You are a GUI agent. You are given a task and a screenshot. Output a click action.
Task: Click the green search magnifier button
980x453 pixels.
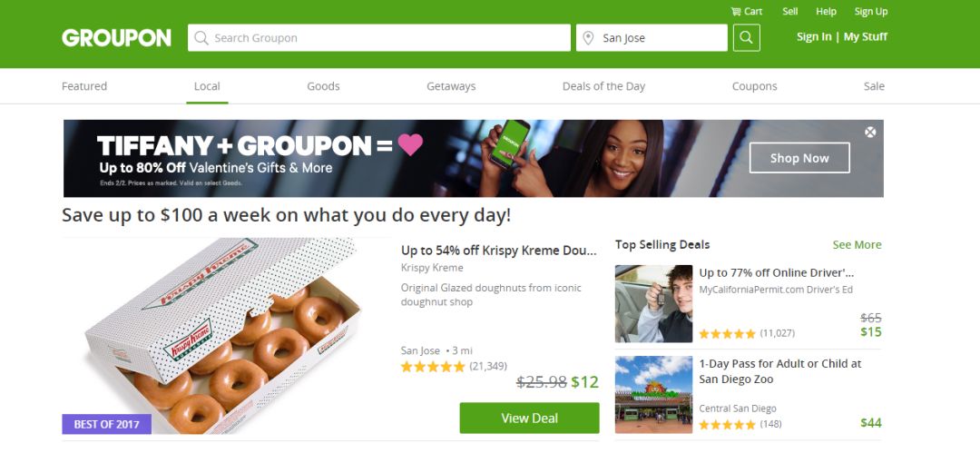[x=746, y=37]
